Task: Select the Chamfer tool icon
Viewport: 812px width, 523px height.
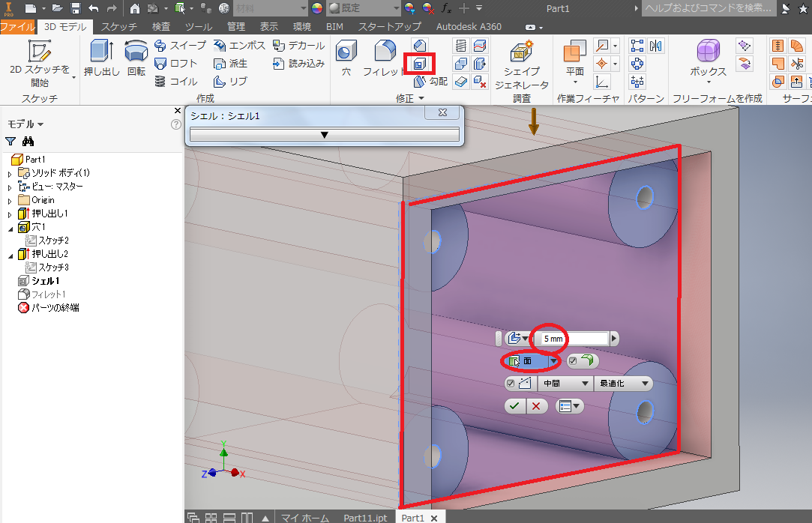Action: (x=419, y=46)
